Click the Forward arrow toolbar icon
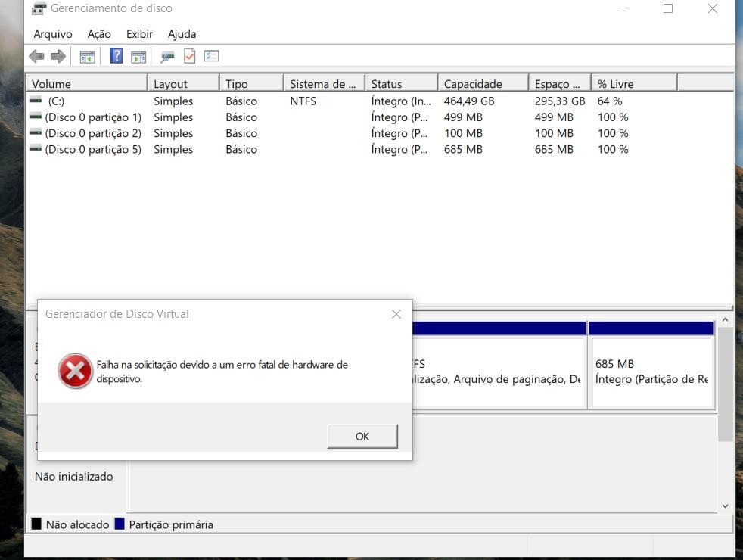Viewport: 743px width, 560px height. point(58,57)
